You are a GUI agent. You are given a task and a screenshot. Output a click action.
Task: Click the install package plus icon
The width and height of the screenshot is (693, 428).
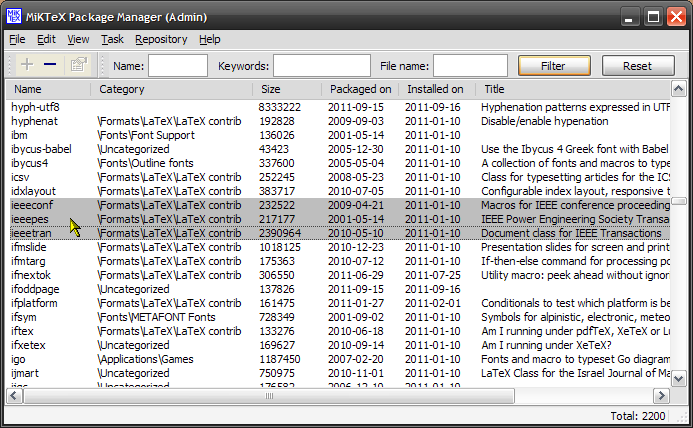pos(27,65)
